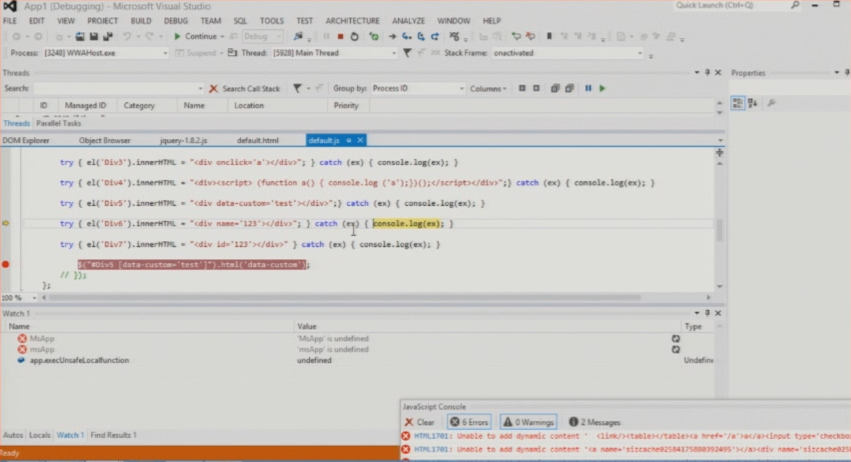Click the Location column header in Threads
This screenshot has height=462, width=851.
pyautogui.click(x=249, y=105)
